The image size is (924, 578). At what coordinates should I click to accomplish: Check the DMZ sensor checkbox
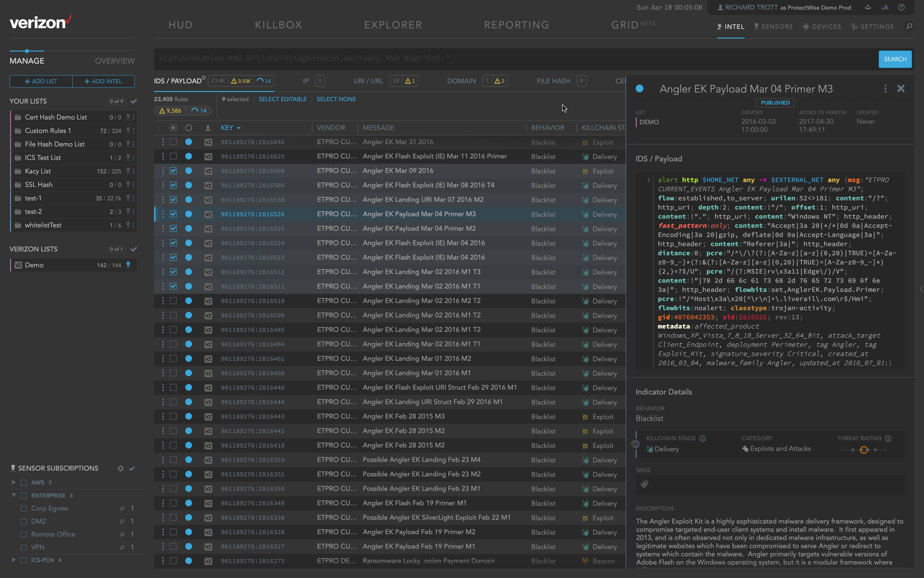[24, 521]
